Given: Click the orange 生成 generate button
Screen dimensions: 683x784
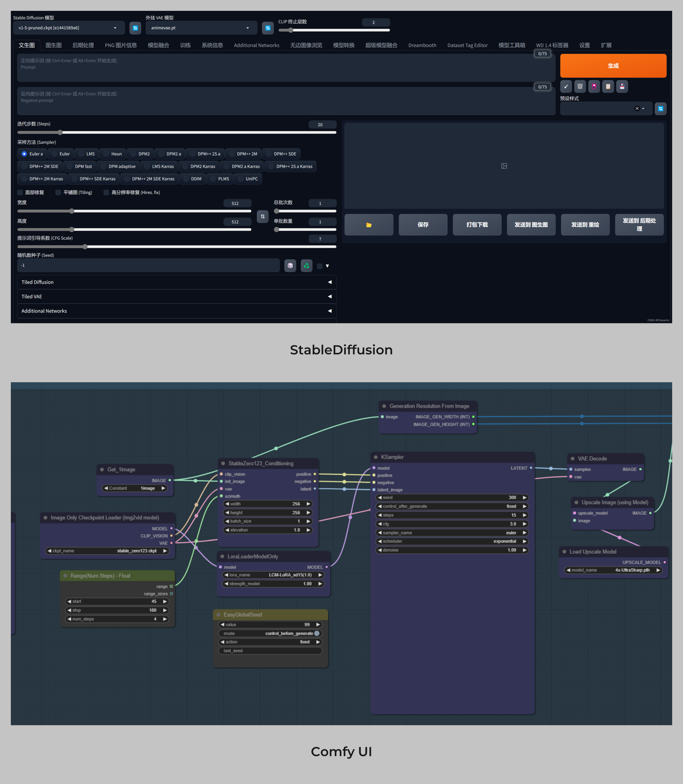Looking at the screenshot, I should pos(613,66).
